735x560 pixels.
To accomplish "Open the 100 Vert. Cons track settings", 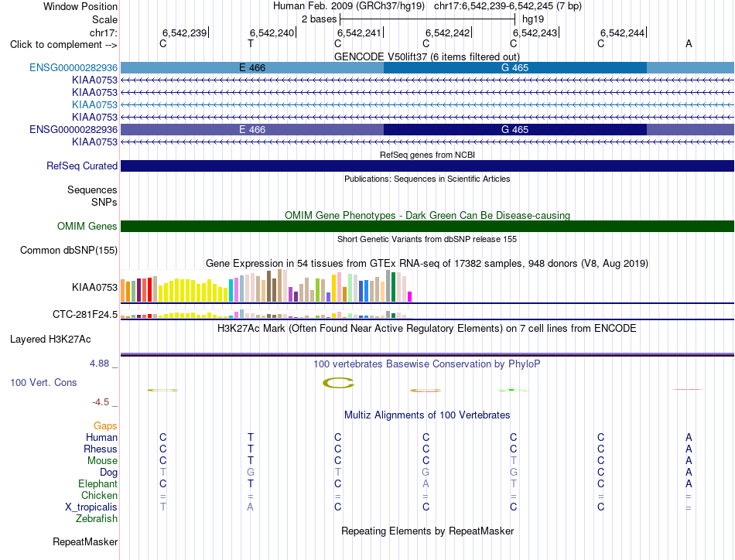I will [x=43, y=382].
